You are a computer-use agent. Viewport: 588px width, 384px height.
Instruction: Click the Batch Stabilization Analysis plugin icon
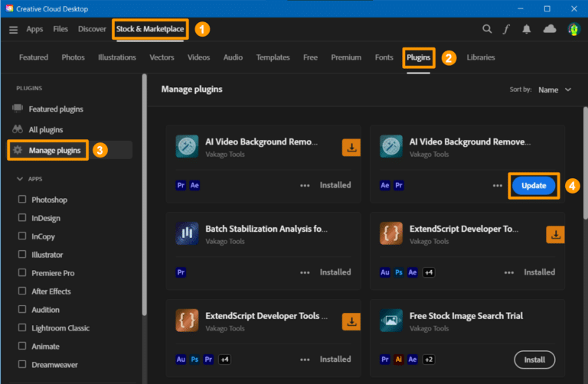coord(187,233)
